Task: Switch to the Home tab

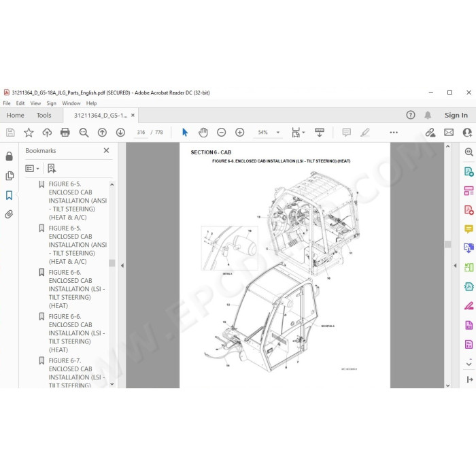Action: (16, 116)
